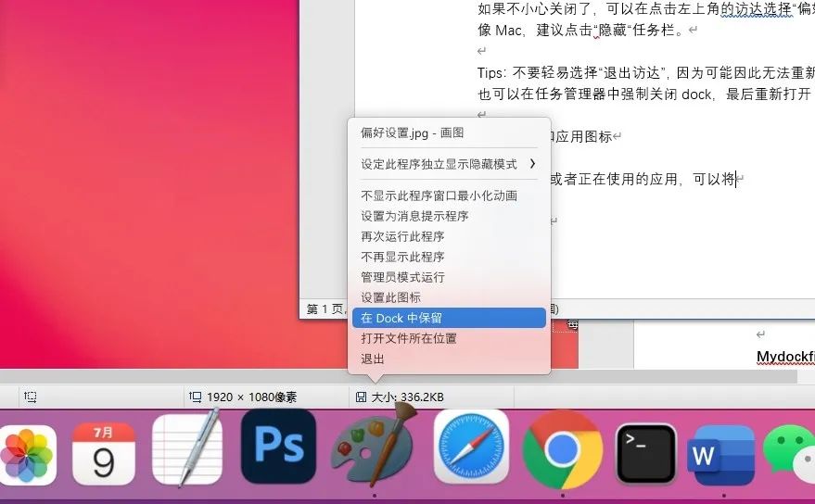Select 管理员模式运行
The image size is (815, 504).
pyautogui.click(x=449, y=277)
